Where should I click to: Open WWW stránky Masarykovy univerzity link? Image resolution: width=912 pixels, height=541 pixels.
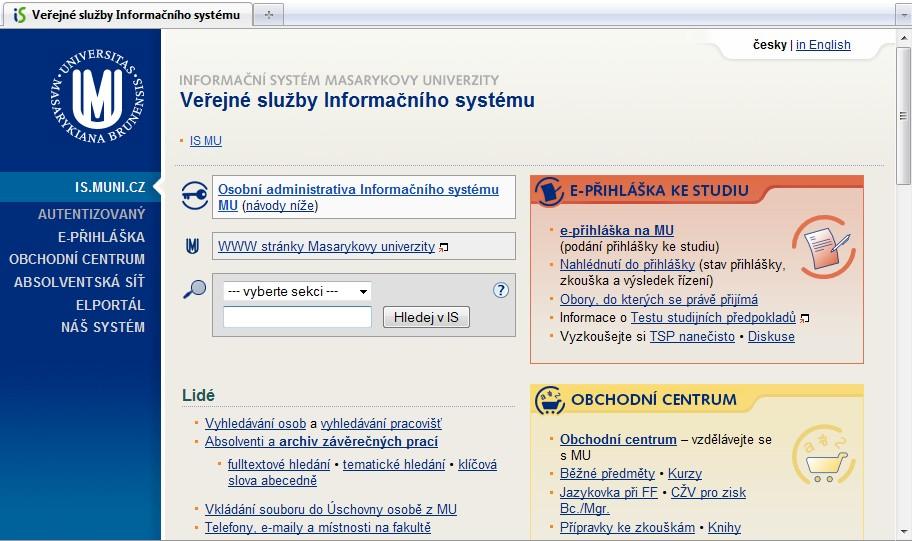pos(326,247)
